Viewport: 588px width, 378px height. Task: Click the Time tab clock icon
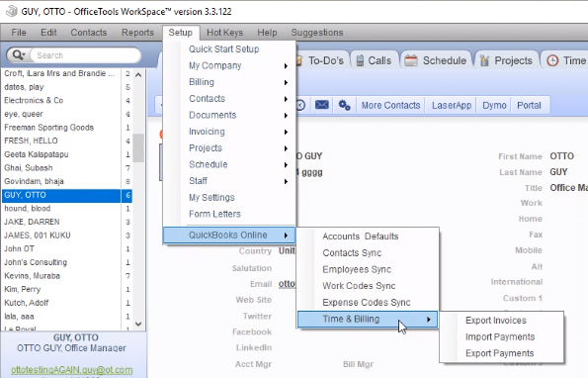552,60
